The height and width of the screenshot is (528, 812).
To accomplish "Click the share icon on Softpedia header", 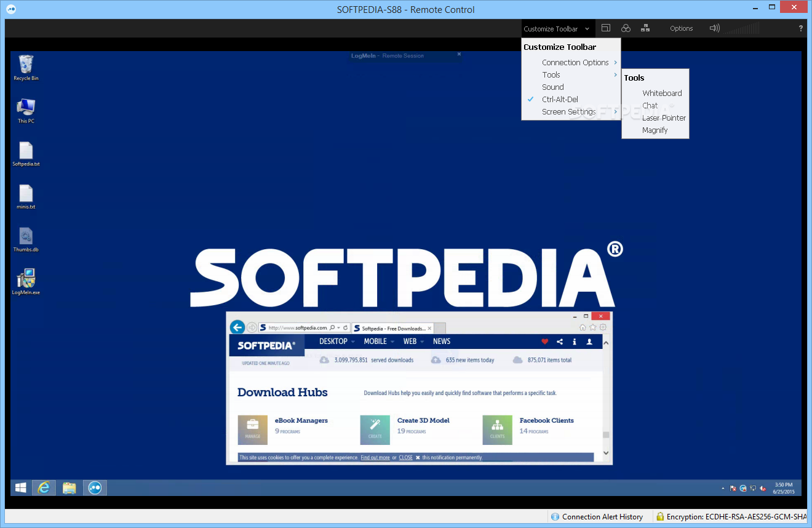I will pos(560,342).
